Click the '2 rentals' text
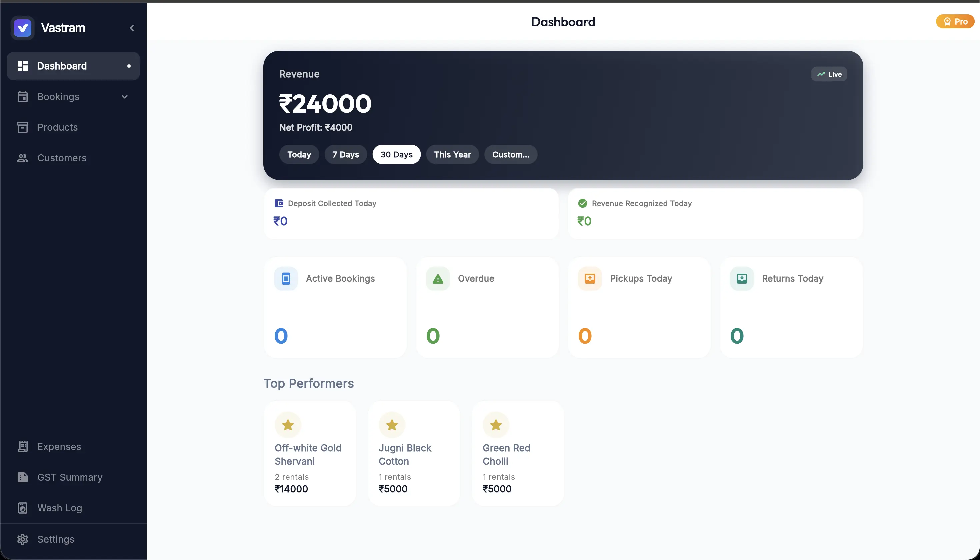This screenshot has height=560, width=980. click(x=292, y=477)
